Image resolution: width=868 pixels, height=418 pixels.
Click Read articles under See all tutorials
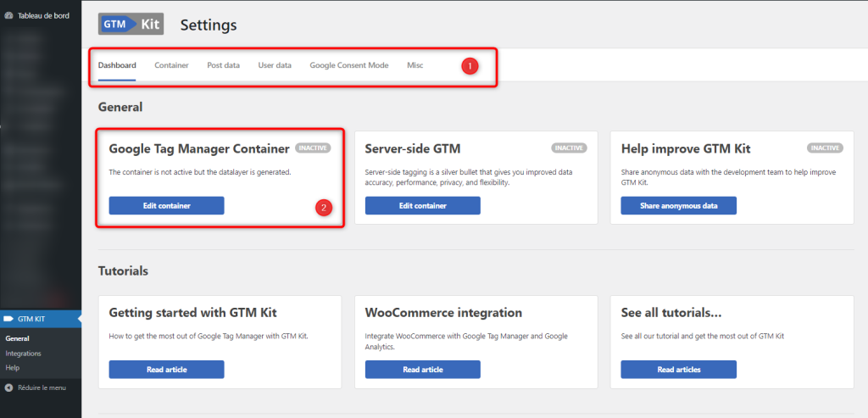(679, 370)
